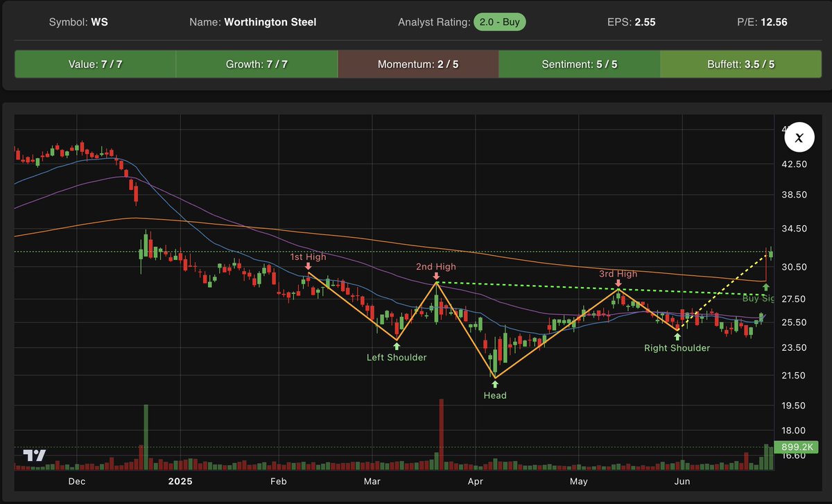
Task: Click the 38.50 price axis label
Action: click(x=795, y=195)
